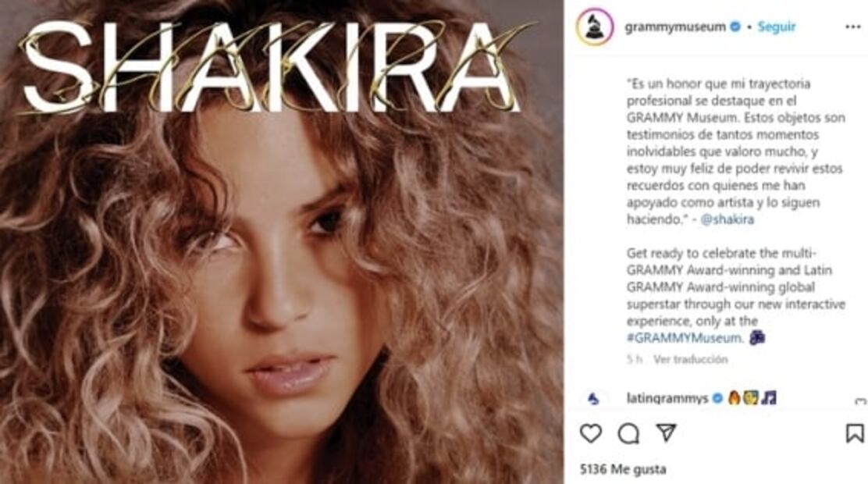This screenshot has height=484, width=868.
Task: Click the grammymuseum verified badge
Action: pos(735,27)
